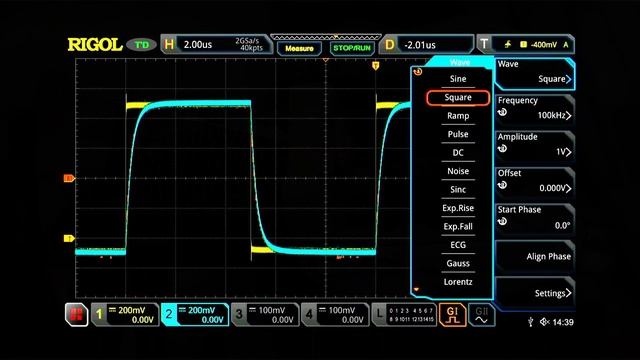640x360 pixels.
Task: Select Square waveform in the Wave list
Action: [458, 98]
